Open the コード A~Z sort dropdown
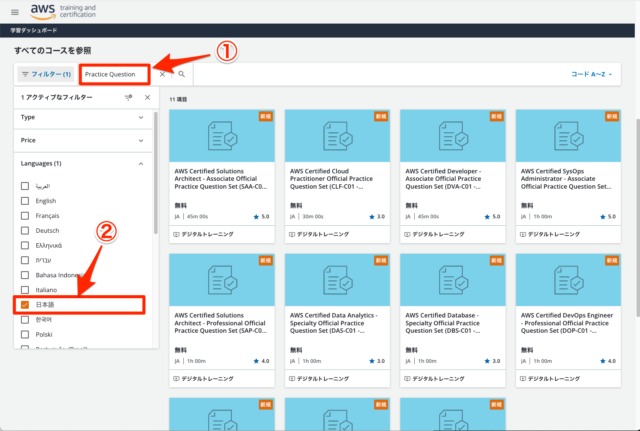 tap(591, 74)
